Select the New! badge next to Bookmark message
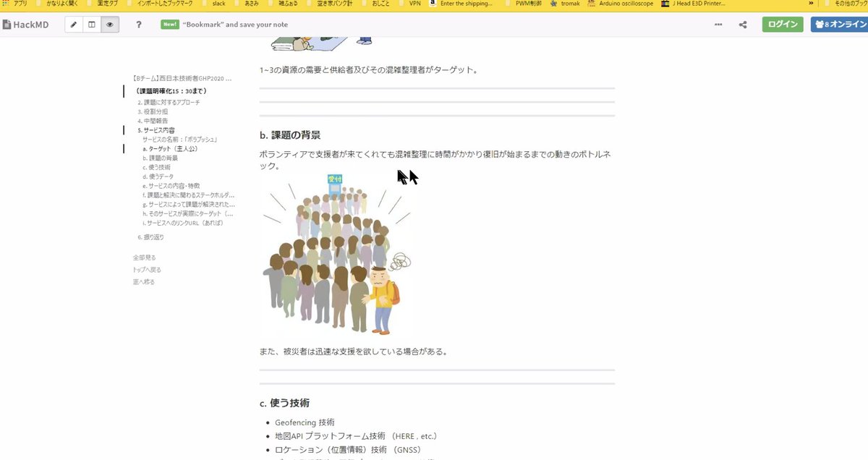Image resolution: width=868 pixels, height=460 pixels. pyautogui.click(x=171, y=24)
